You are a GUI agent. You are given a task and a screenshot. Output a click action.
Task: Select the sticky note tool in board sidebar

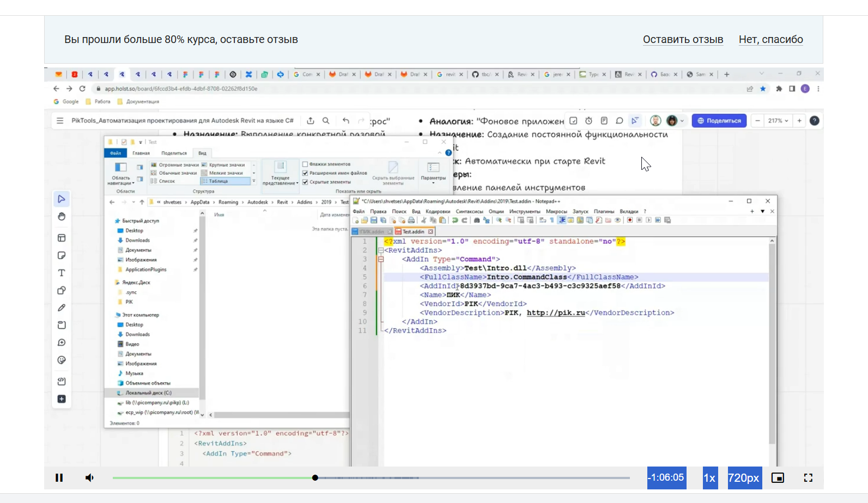62,255
